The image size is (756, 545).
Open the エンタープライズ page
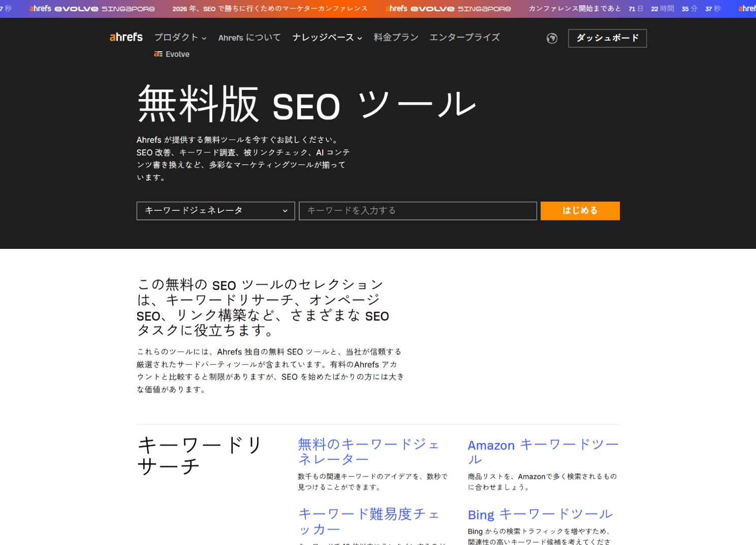point(464,38)
